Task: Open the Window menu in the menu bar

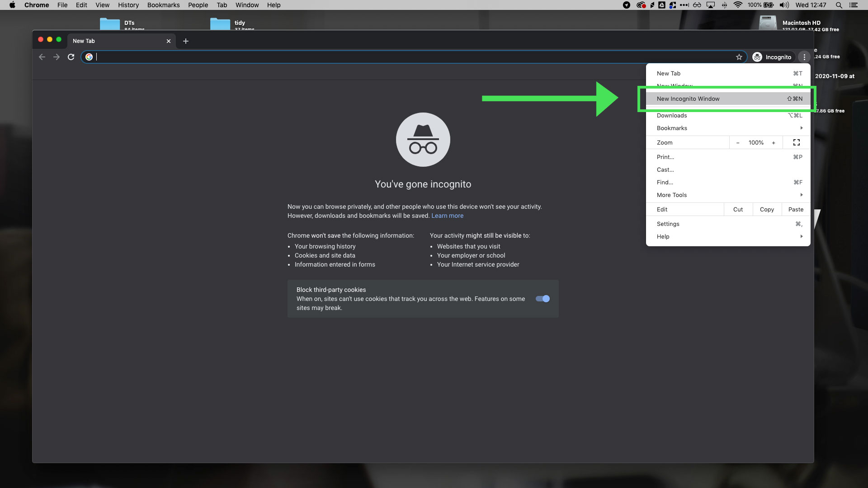Action: pos(247,5)
